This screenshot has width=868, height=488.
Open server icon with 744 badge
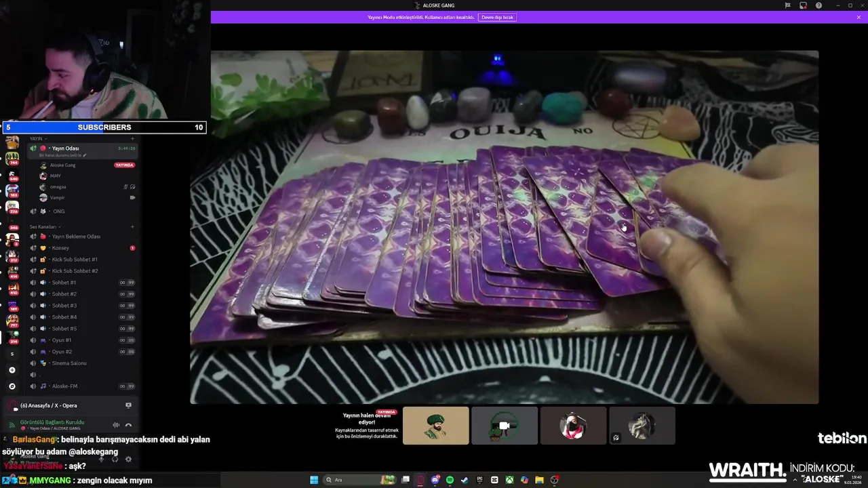click(12, 159)
